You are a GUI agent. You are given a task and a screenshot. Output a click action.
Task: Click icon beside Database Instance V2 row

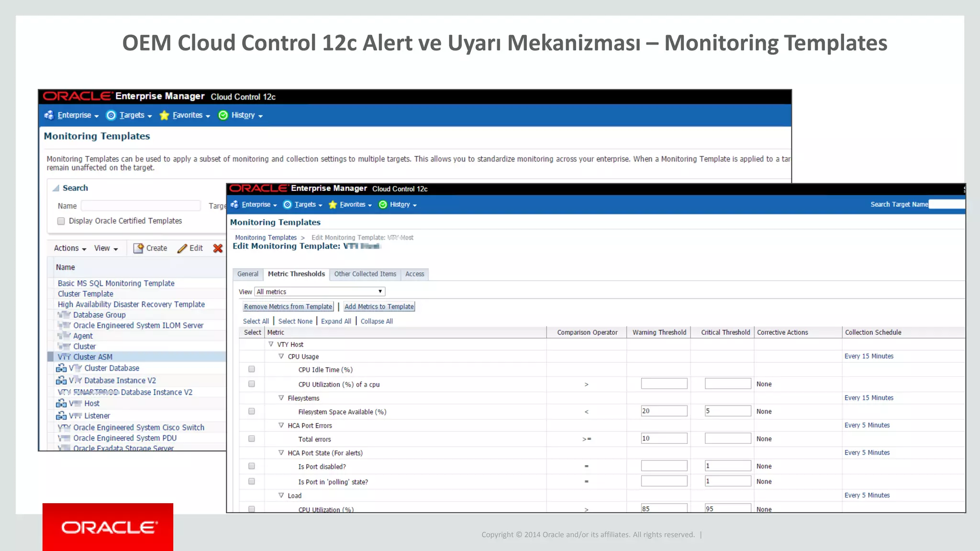[x=61, y=381]
